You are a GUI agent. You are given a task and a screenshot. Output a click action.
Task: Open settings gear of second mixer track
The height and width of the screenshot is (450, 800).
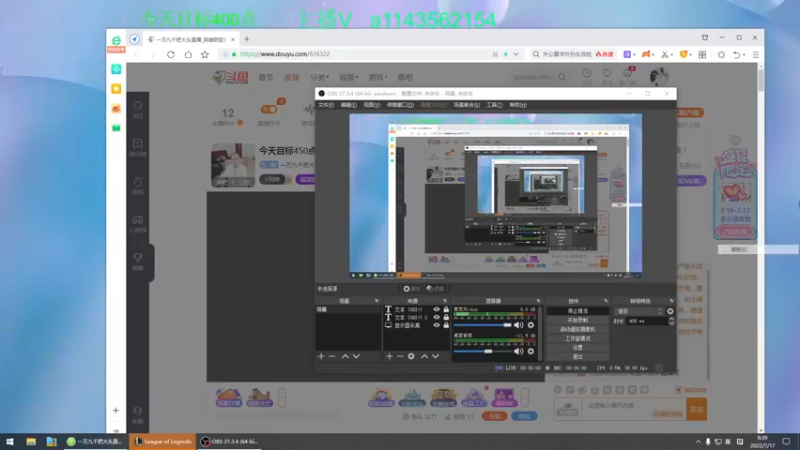[531, 351]
